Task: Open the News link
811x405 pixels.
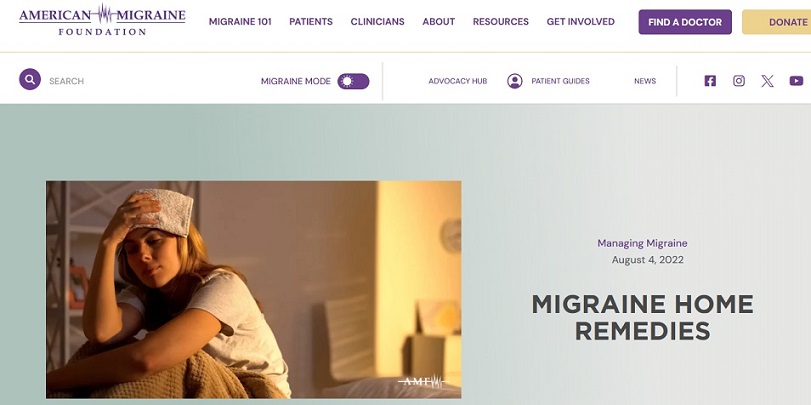Action: (x=645, y=81)
